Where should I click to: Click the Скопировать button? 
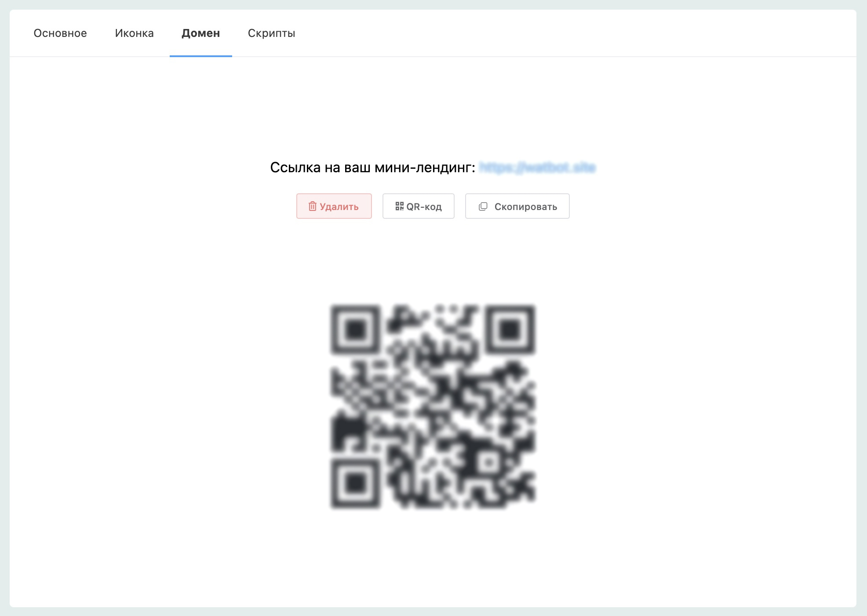coord(517,206)
